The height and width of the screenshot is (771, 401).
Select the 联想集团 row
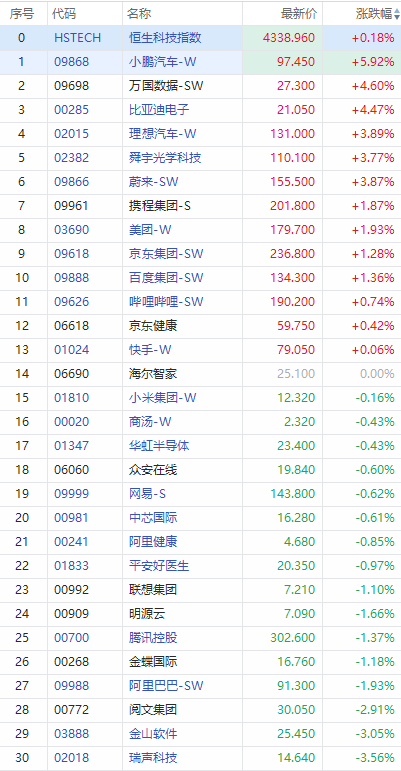click(x=200, y=590)
